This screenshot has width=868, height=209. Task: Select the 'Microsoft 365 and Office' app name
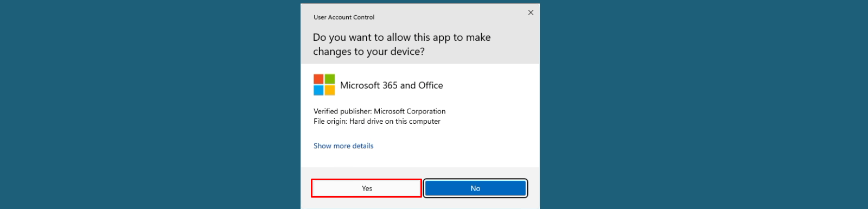[391, 85]
